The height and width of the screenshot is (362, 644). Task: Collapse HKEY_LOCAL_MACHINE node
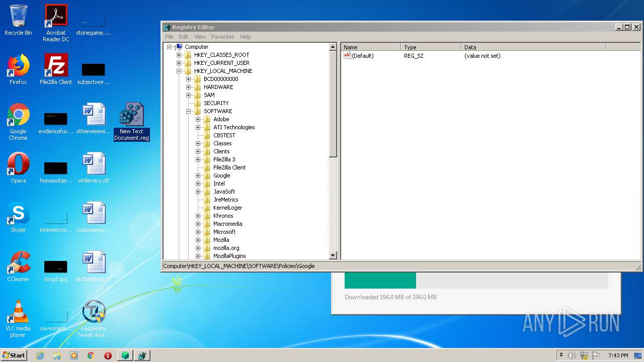179,71
